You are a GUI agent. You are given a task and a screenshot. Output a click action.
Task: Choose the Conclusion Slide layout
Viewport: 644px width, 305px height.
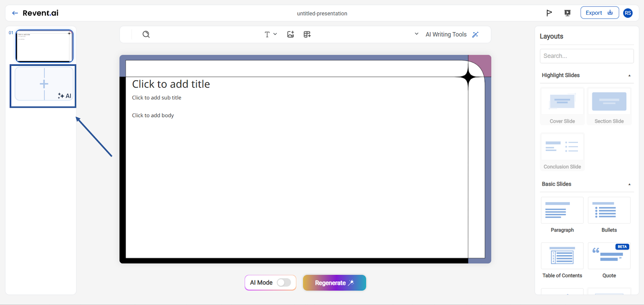click(x=562, y=152)
